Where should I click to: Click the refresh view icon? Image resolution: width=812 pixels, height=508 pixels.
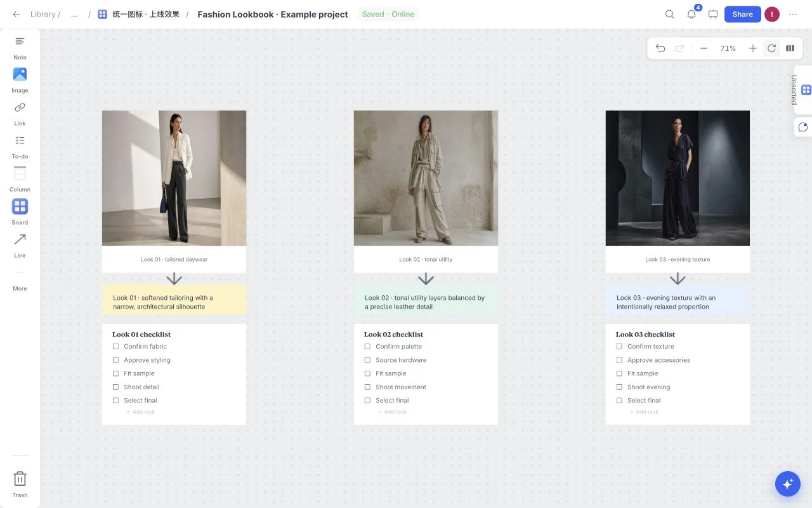pyautogui.click(x=771, y=48)
